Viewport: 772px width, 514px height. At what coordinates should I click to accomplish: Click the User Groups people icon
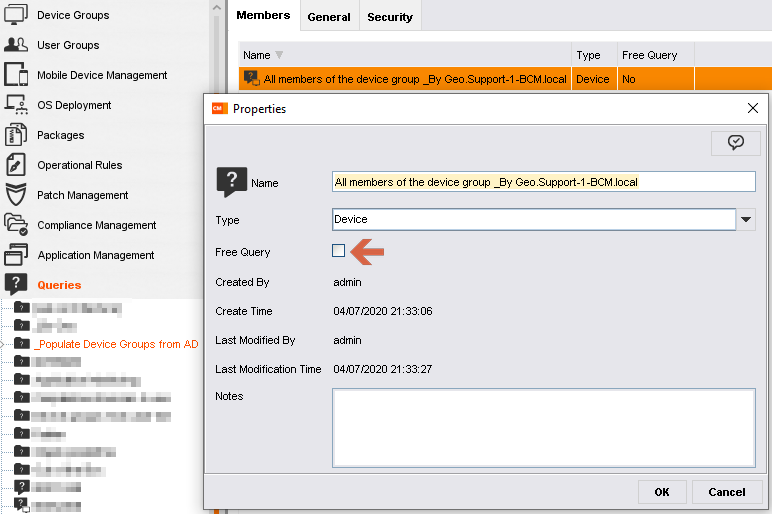coord(16,45)
